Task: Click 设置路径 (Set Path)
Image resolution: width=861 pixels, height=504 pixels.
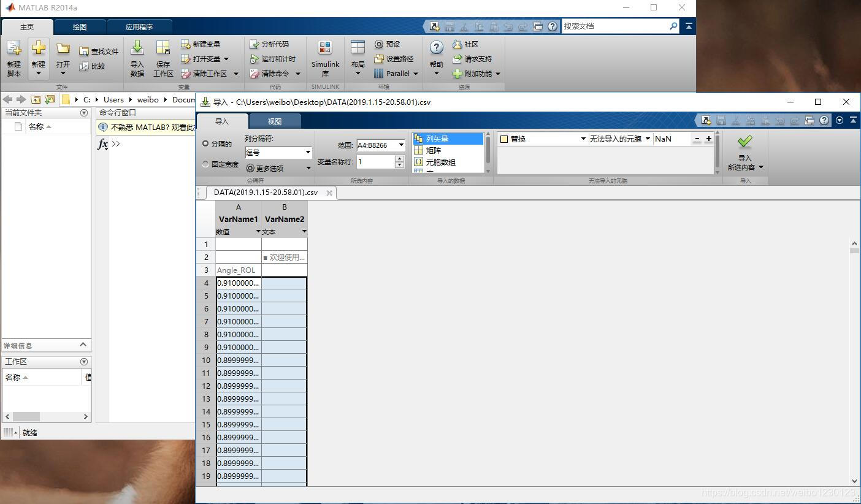Action: pyautogui.click(x=394, y=59)
